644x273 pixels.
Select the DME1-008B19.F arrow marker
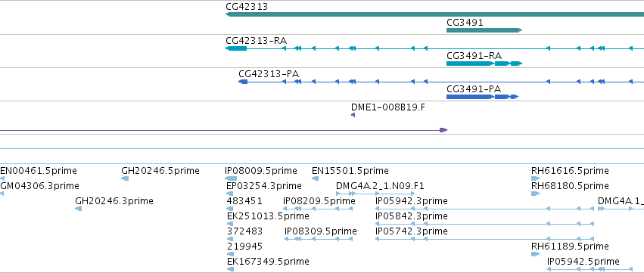[353, 115]
